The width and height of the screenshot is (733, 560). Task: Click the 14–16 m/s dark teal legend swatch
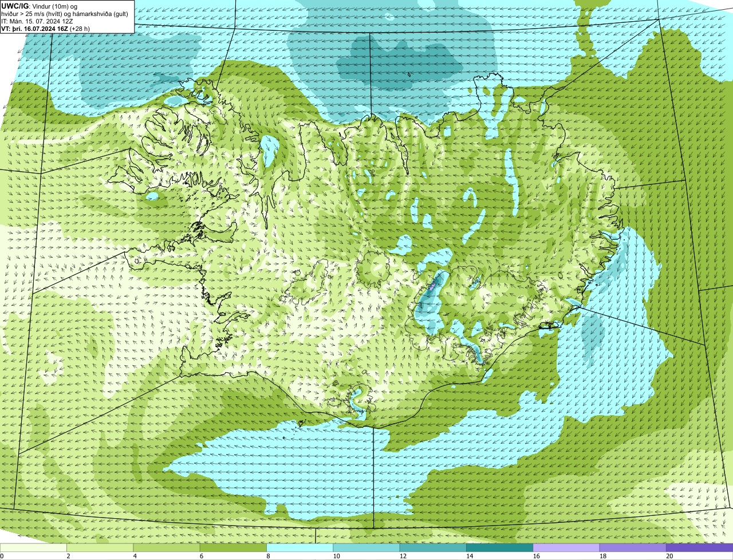(499, 547)
